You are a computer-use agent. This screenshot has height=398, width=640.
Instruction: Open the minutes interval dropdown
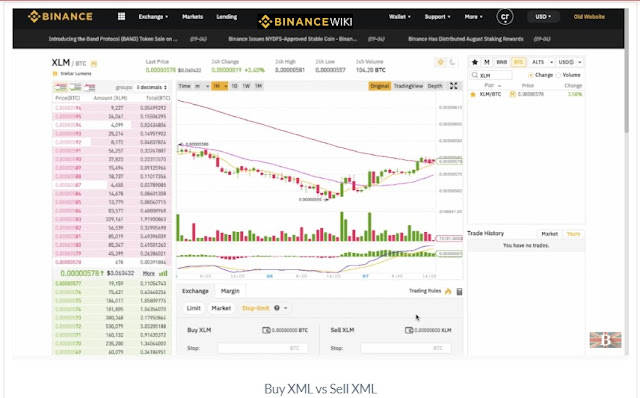[x=202, y=86]
